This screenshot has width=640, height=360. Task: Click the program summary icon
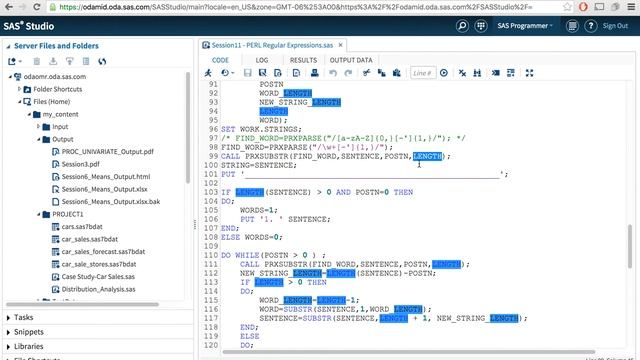pyautogui.click(x=296, y=73)
